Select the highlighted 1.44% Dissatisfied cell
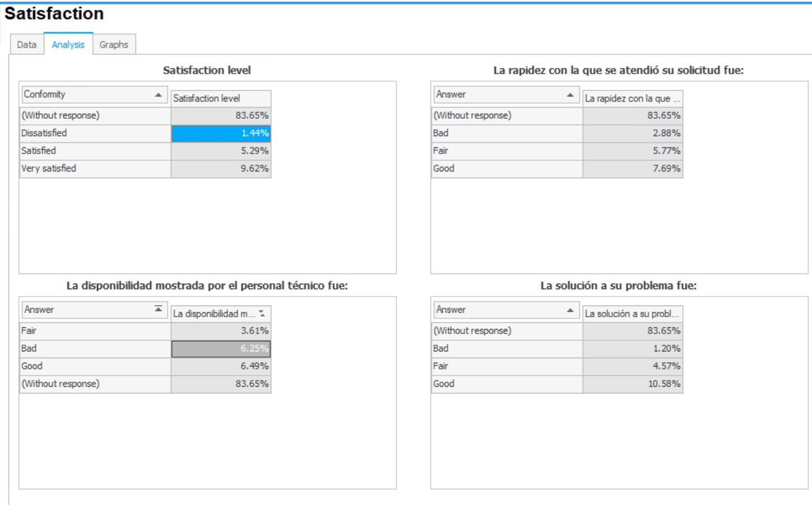 pyautogui.click(x=221, y=133)
